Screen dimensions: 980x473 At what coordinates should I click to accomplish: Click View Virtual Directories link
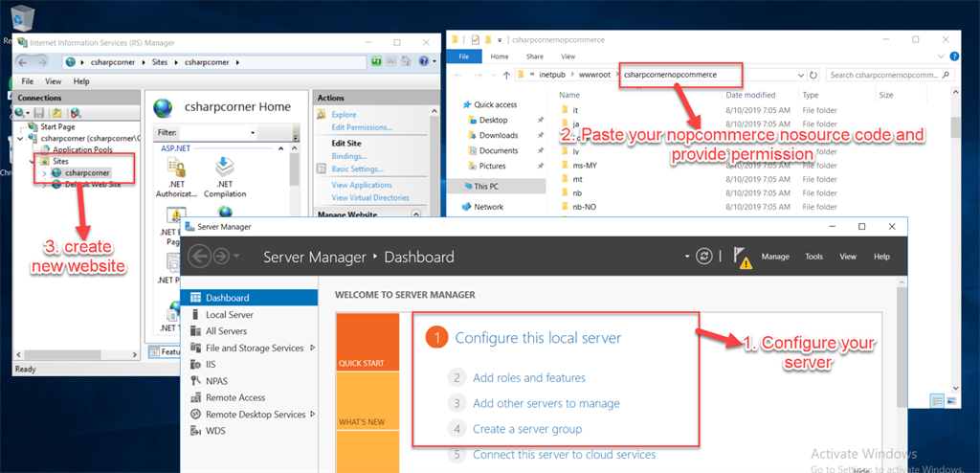tap(370, 197)
